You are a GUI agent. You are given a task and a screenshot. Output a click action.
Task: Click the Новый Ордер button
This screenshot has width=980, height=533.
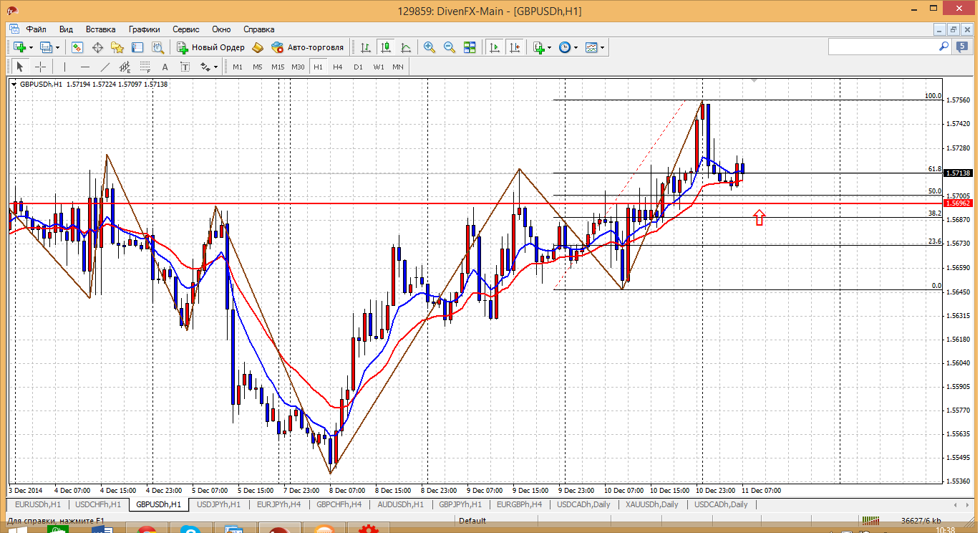point(210,47)
